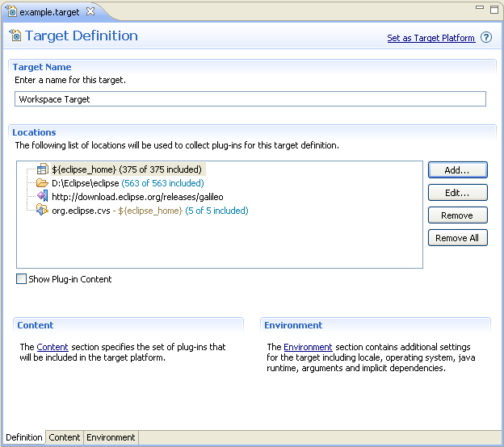504x447 pixels.
Task: Close the example.target editor tab
Action: (x=90, y=11)
